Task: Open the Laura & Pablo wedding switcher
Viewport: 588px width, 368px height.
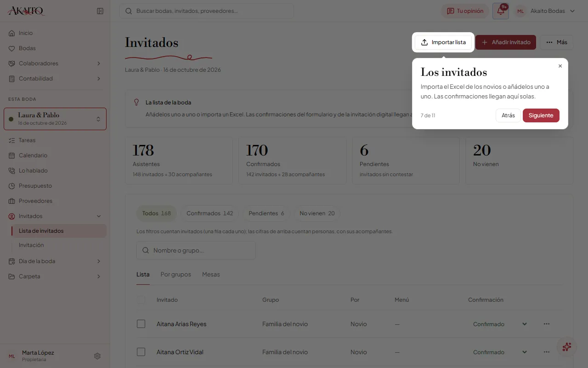Action: 55,119
